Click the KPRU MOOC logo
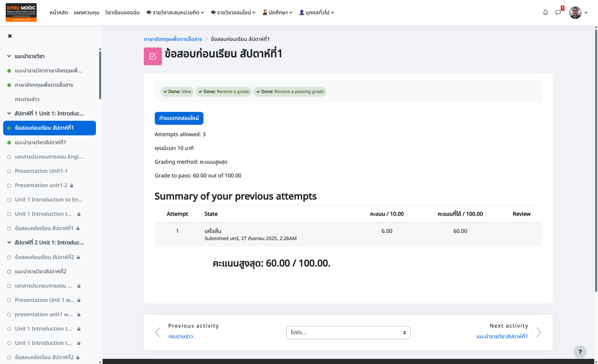The image size is (598, 364). [21, 12]
